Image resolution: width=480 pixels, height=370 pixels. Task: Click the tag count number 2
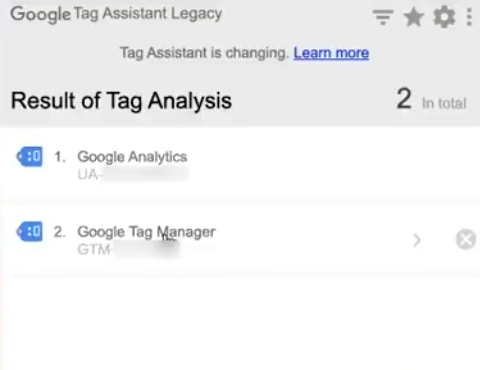coord(404,98)
